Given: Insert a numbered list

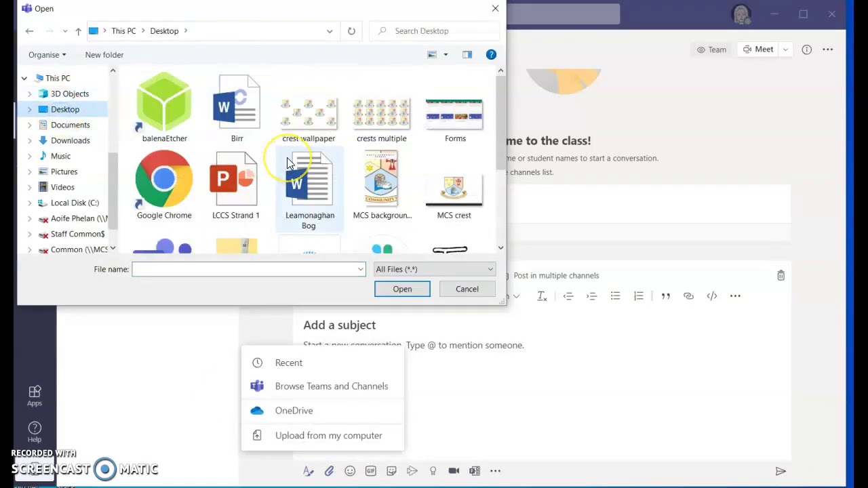Looking at the screenshot, I should coord(638,296).
